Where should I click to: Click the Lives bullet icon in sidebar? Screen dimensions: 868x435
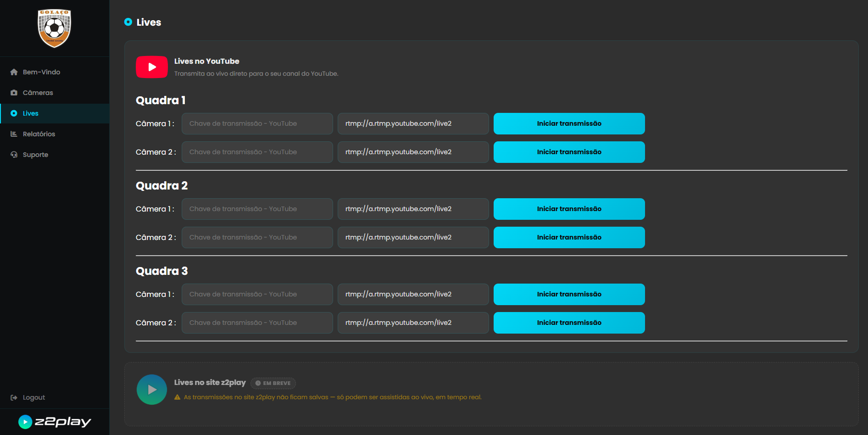click(14, 113)
